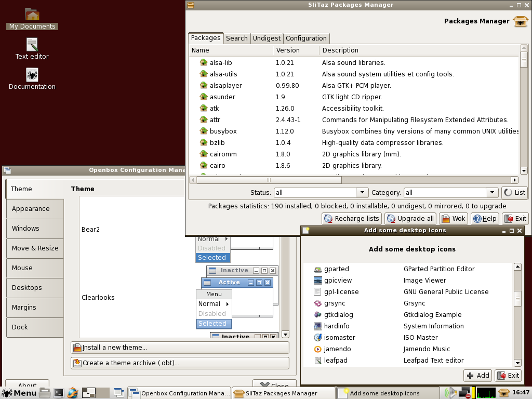532x399 pixels.
Task: Switch desktops using the taskbar pager
Action: [96, 393]
